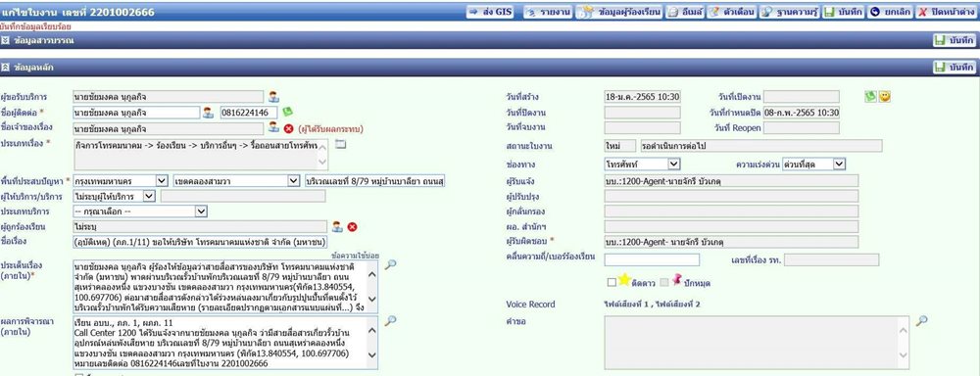The image size is (980, 376).
Task: Click magnifier icon next to ผลการพิจารณา text area
Action: (x=390, y=321)
